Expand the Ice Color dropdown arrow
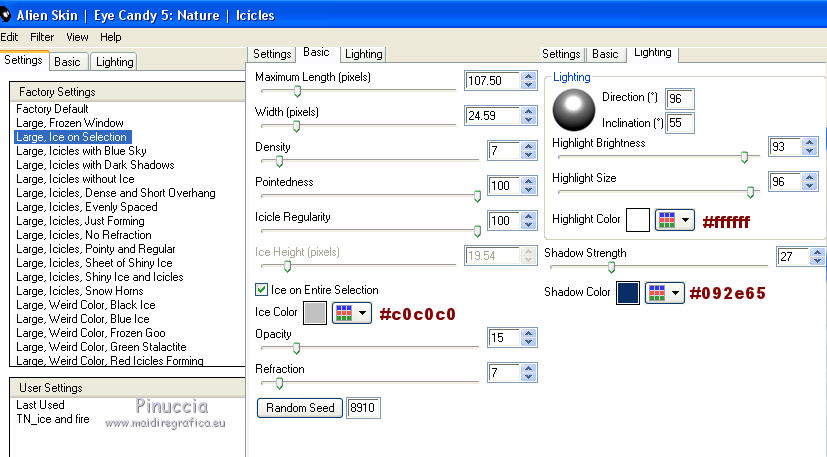The height and width of the screenshot is (457, 827). [362, 313]
